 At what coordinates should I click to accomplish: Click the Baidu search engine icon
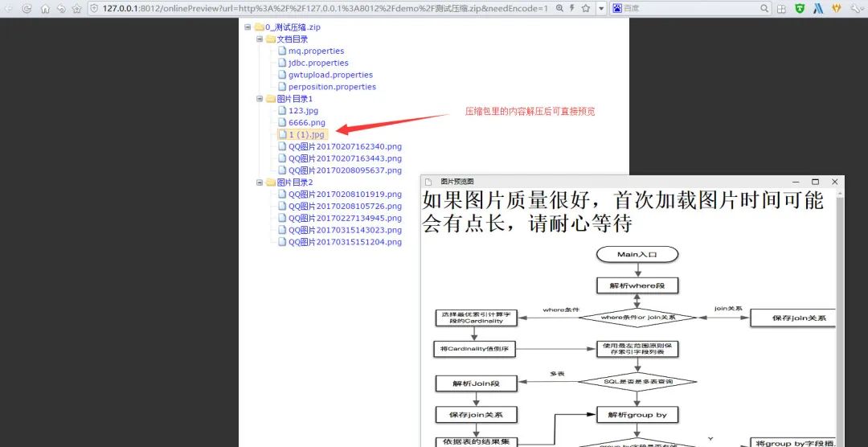[617, 8]
